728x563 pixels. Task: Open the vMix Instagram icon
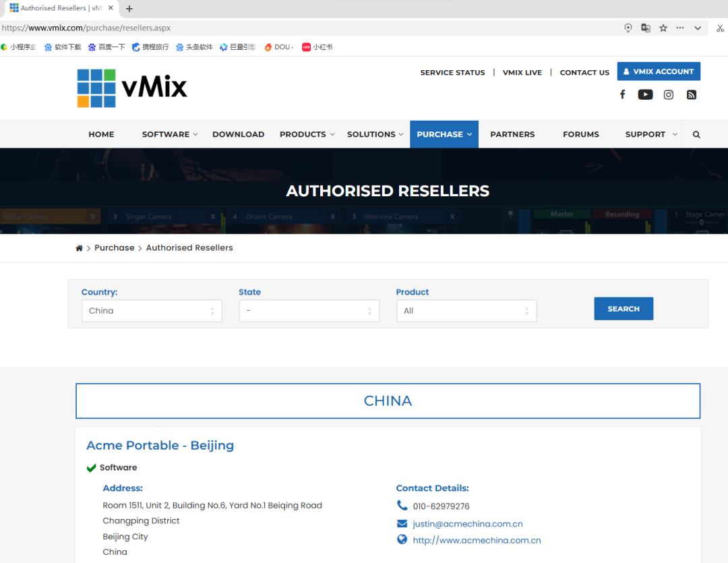click(x=668, y=95)
